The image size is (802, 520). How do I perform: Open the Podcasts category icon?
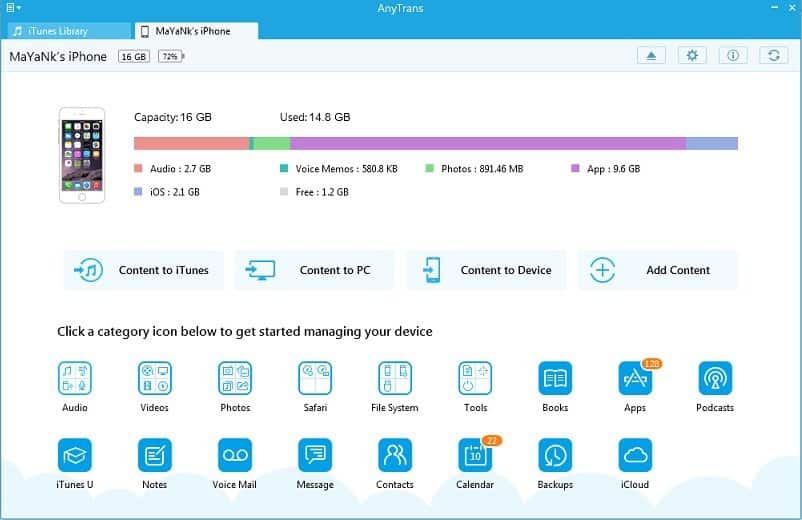pyautogui.click(x=715, y=378)
